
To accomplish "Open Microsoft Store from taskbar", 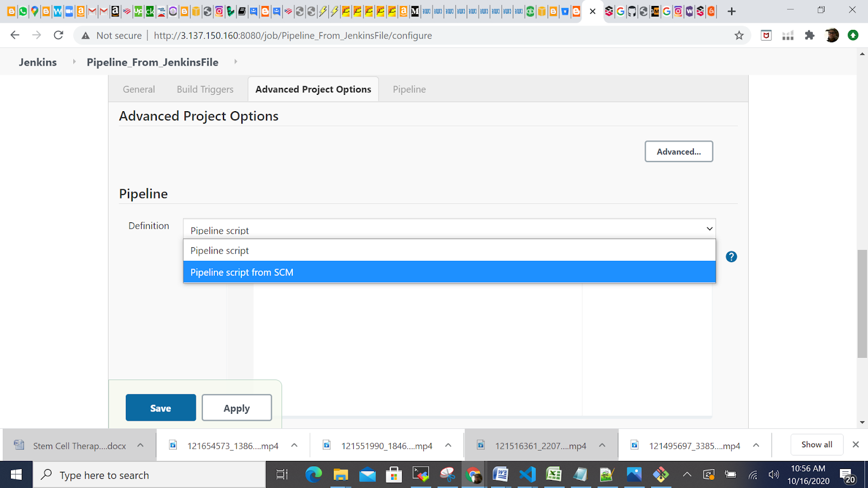I will tap(394, 475).
